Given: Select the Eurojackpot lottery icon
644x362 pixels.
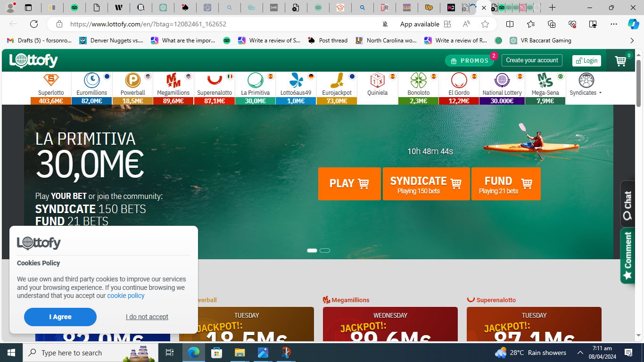Looking at the screenshot, I should point(337,80).
